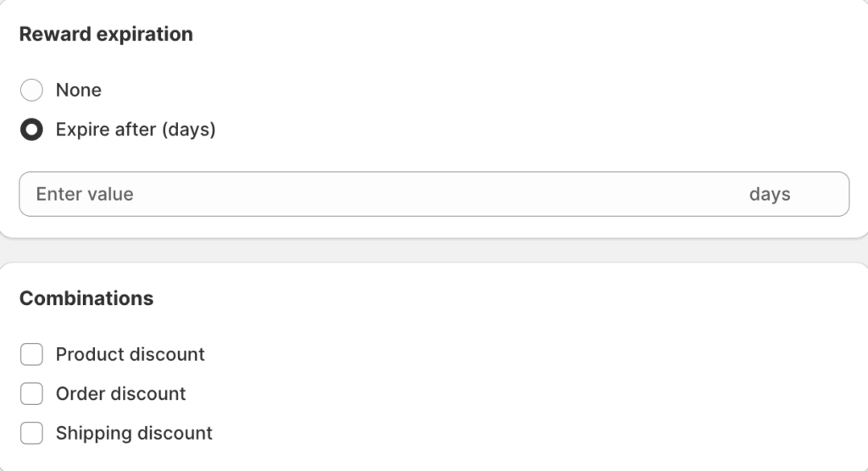Click empty space right of Combinations heading
Image resolution: width=868 pixels, height=471 pixels.
pyautogui.click(x=509, y=299)
